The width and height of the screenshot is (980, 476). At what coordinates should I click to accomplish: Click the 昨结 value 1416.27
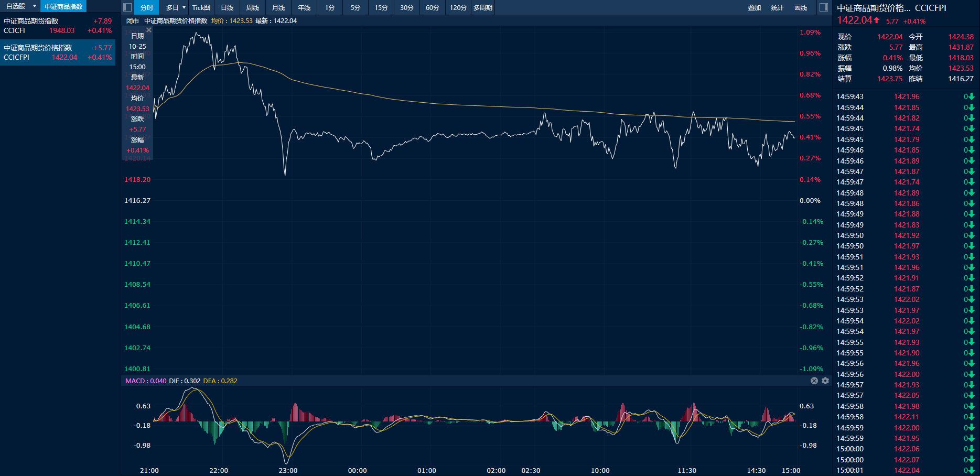click(x=961, y=79)
